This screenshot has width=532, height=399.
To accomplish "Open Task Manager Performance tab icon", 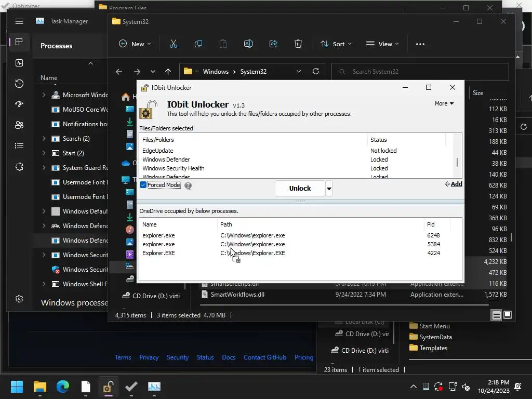I will [x=19, y=63].
